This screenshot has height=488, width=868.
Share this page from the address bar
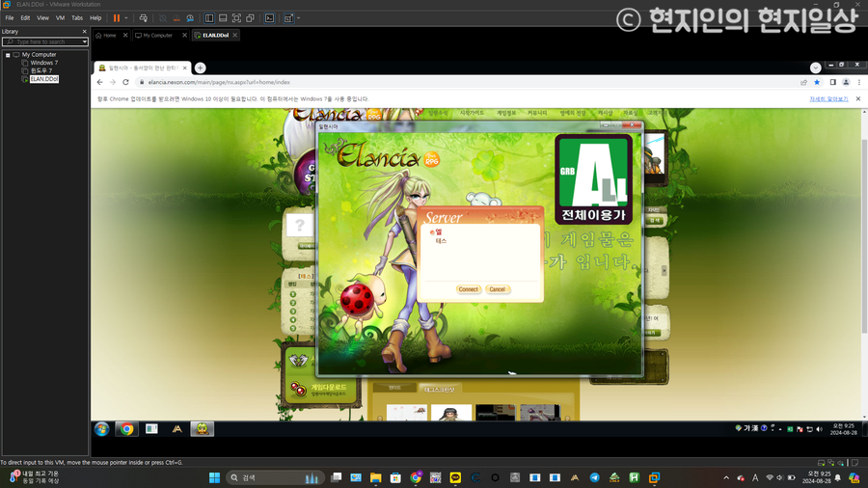(803, 82)
